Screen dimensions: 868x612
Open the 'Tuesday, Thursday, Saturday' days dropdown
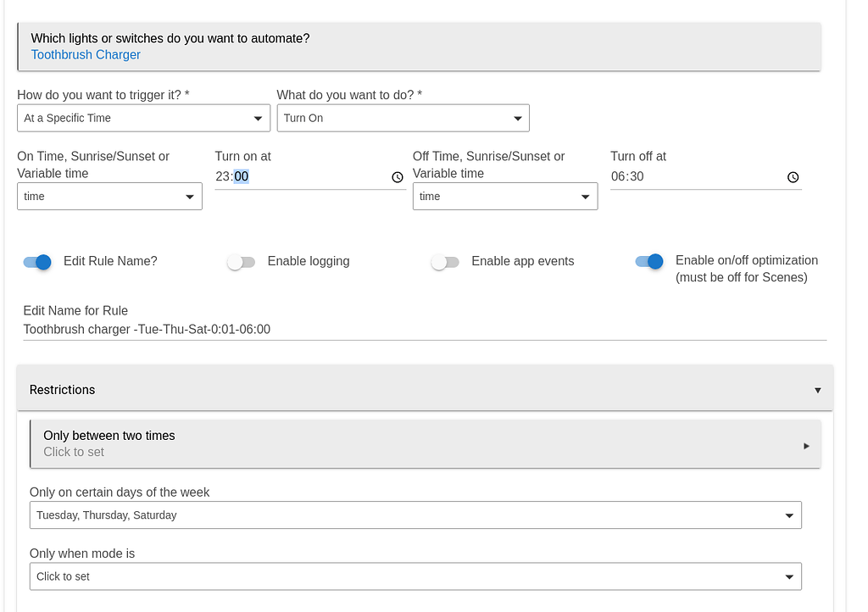pos(415,515)
